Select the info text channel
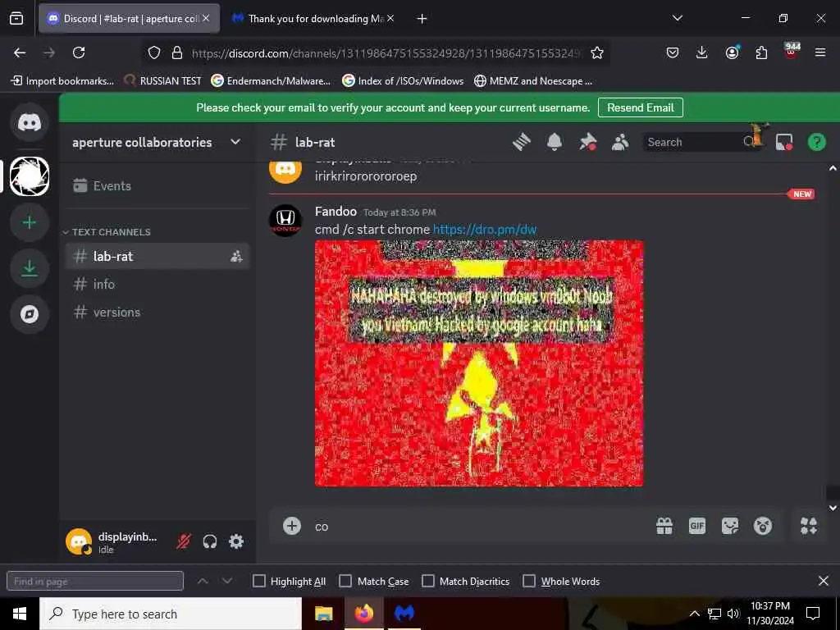The height and width of the screenshot is (630, 840). click(x=157, y=285)
